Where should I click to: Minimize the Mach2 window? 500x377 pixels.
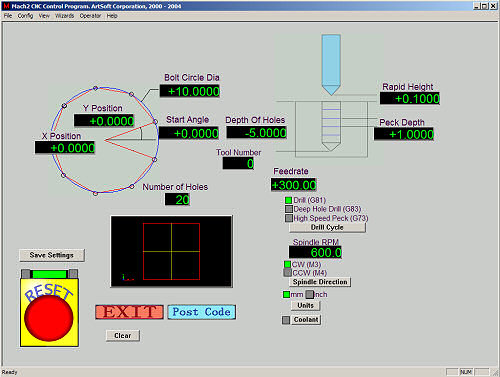click(477, 6)
